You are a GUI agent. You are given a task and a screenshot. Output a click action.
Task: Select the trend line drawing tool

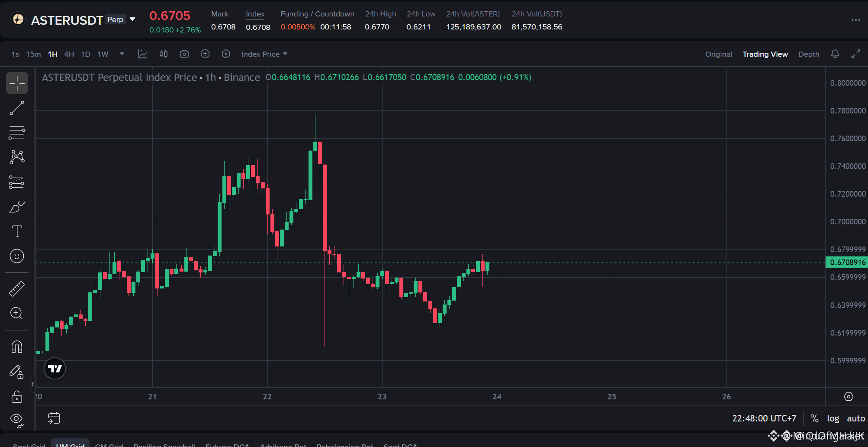[17, 108]
